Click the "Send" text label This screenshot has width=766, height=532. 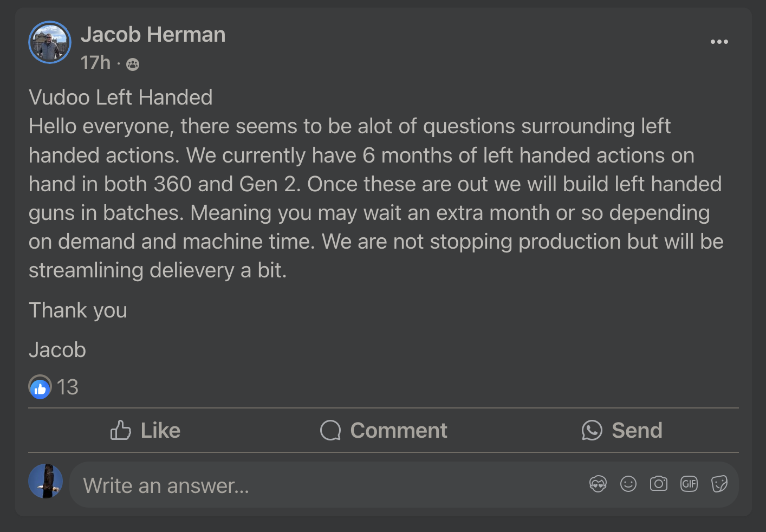[x=637, y=431]
